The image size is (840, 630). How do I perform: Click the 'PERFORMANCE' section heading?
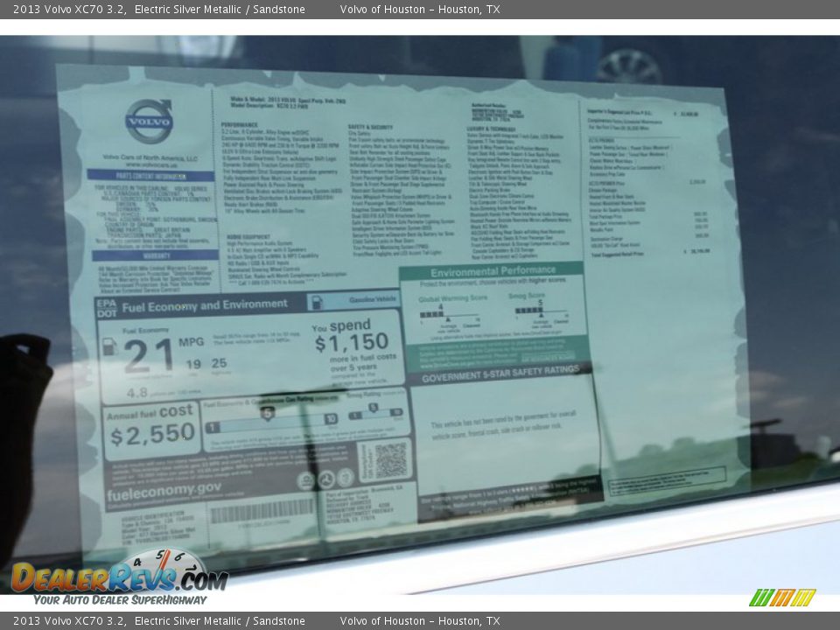point(239,124)
